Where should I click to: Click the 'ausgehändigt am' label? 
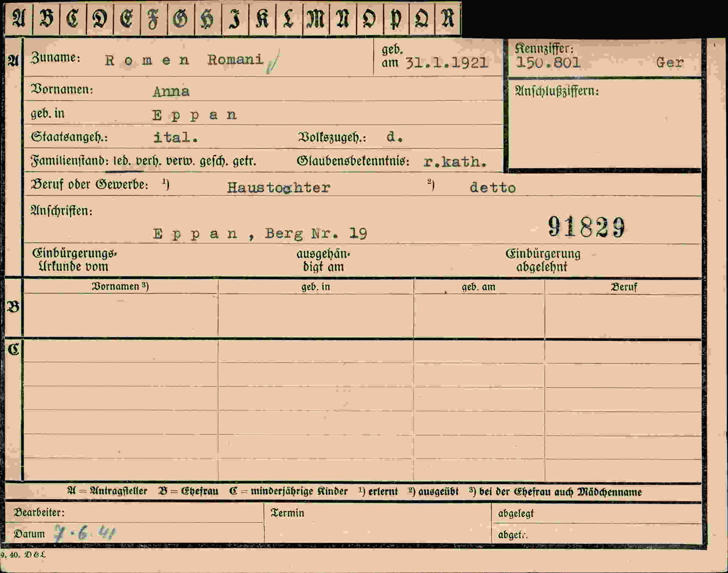pyautogui.click(x=323, y=260)
